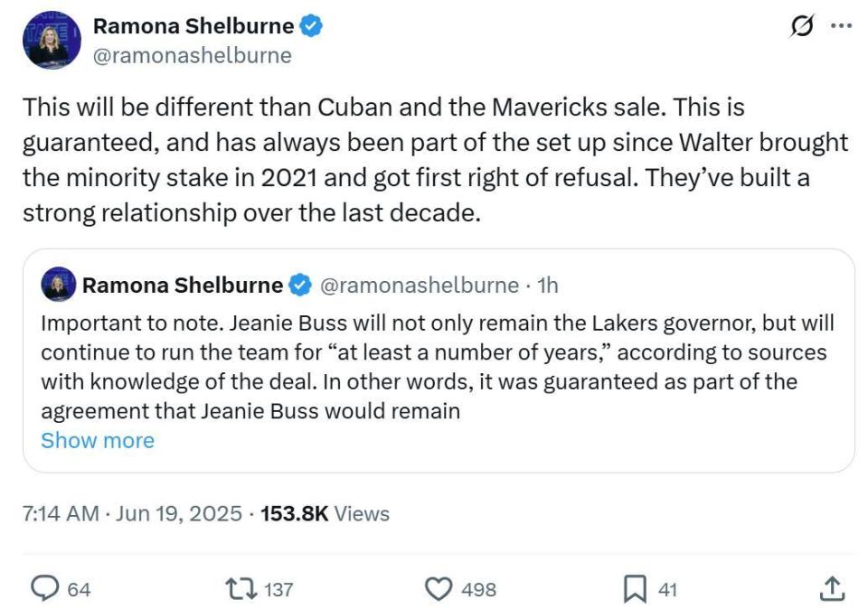The image size is (868, 609).
Task: Open the quoted tweet's 1h timestamp
Action: [547, 286]
